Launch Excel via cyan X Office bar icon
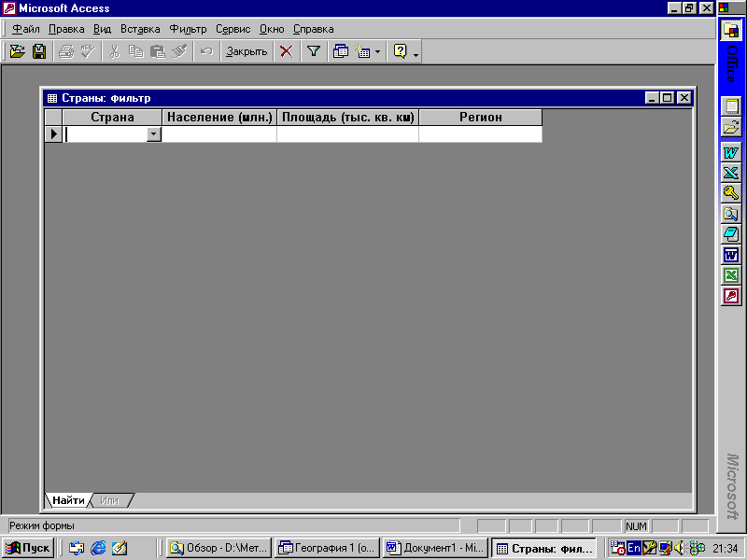 coord(731,173)
